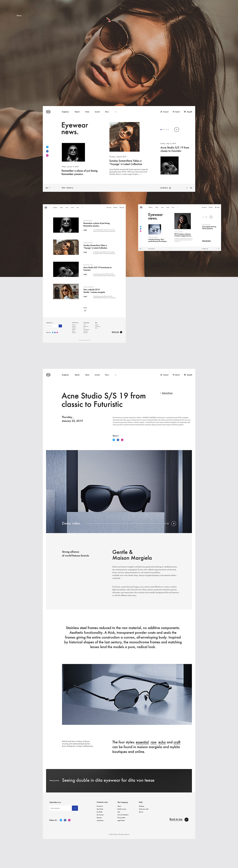Viewport: 238px width, 868px height.
Task: Open the sunglasses product thumbnail in the small Eyewear news page
Action: pos(155,229)
